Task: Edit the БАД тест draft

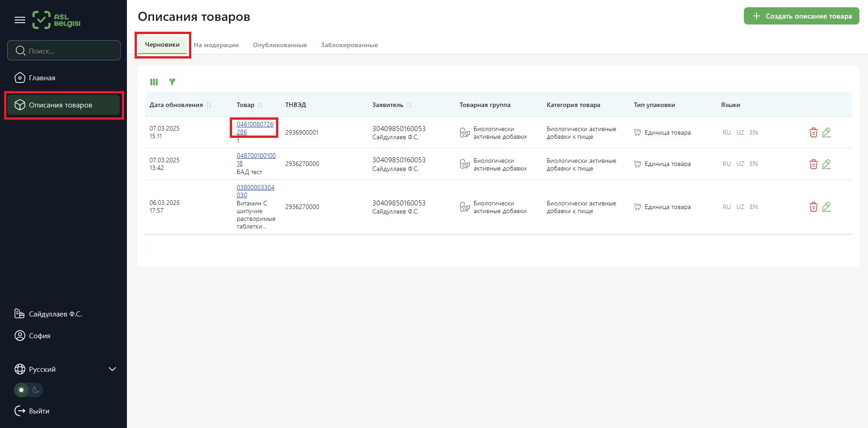Action: [826, 164]
